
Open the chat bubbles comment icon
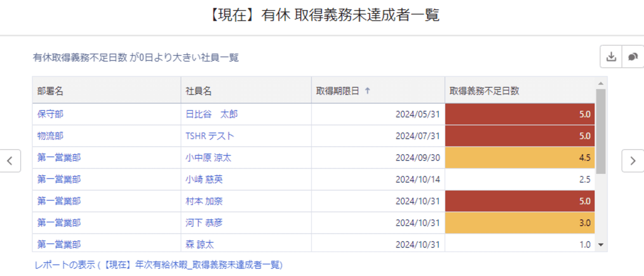pos(632,57)
